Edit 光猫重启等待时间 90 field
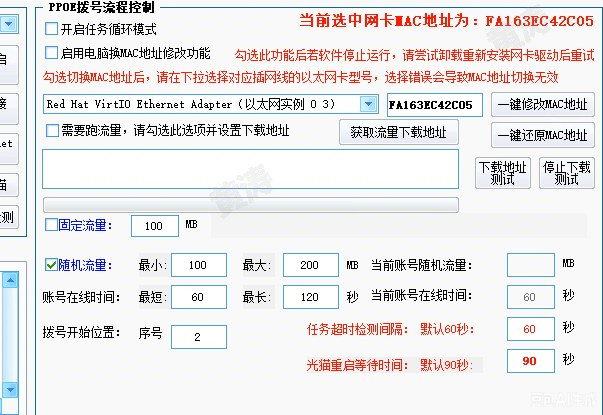 [x=531, y=361]
